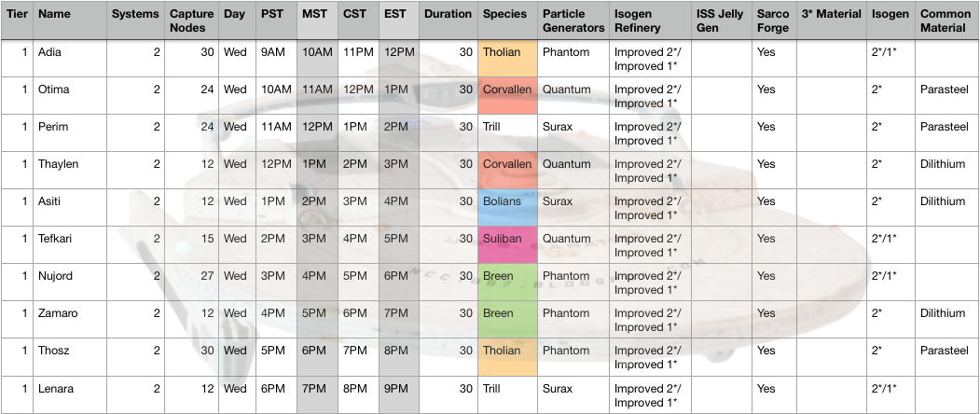980x414 pixels.
Task: Select Dilithium in the Zamaro row
Action: coord(944,313)
